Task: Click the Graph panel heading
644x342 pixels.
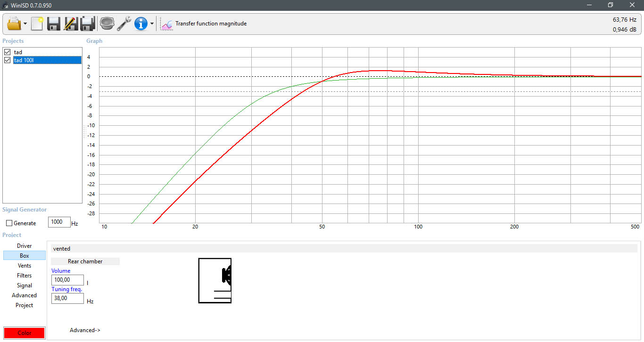Action: click(x=94, y=41)
